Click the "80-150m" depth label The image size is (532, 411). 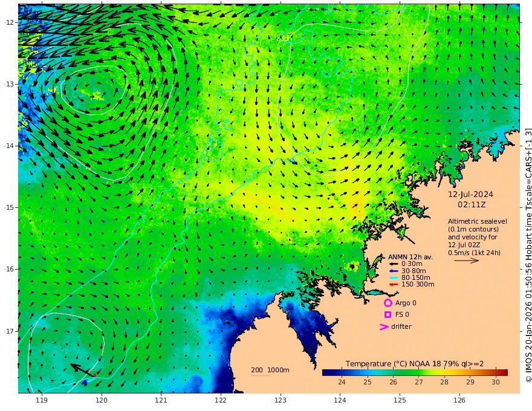point(416,278)
